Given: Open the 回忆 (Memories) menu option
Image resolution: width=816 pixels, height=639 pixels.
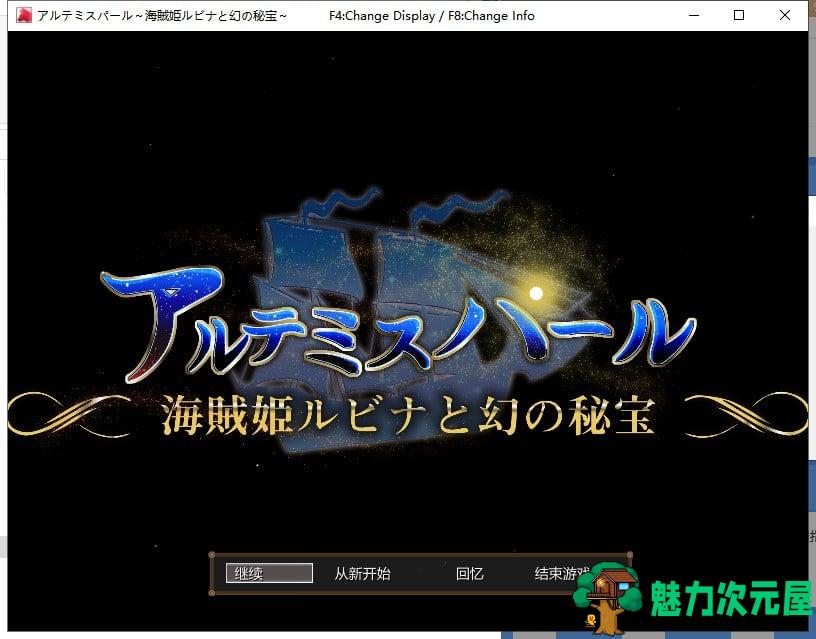Looking at the screenshot, I should tap(469, 573).
